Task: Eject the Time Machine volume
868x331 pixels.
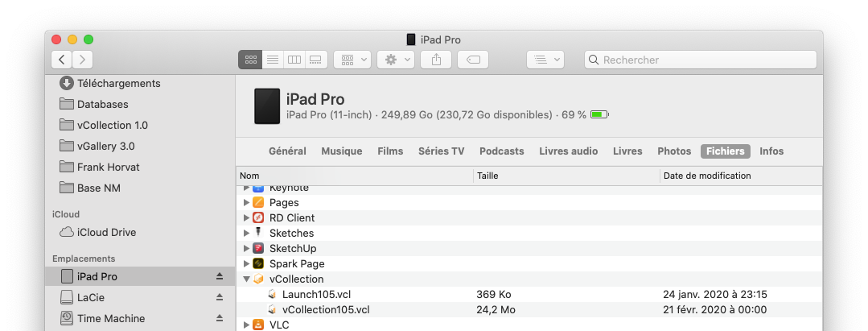Action: click(220, 317)
